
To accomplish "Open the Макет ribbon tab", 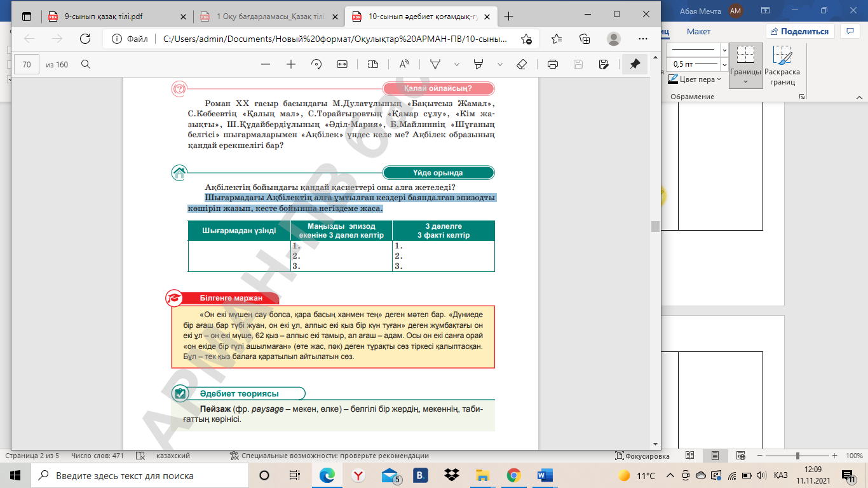I will (x=698, y=31).
